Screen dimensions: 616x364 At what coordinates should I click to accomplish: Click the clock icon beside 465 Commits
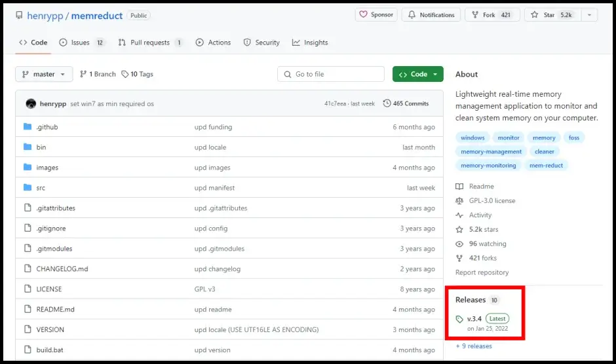(387, 103)
